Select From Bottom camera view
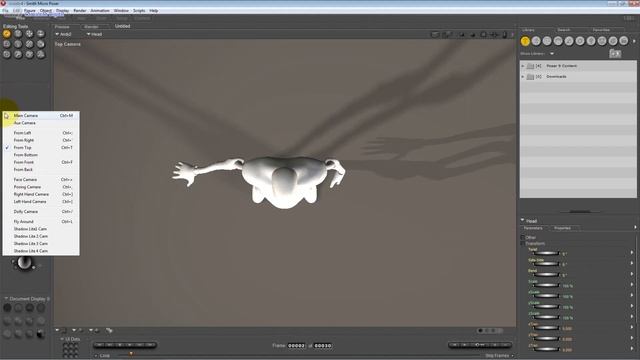 pyautogui.click(x=41, y=155)
